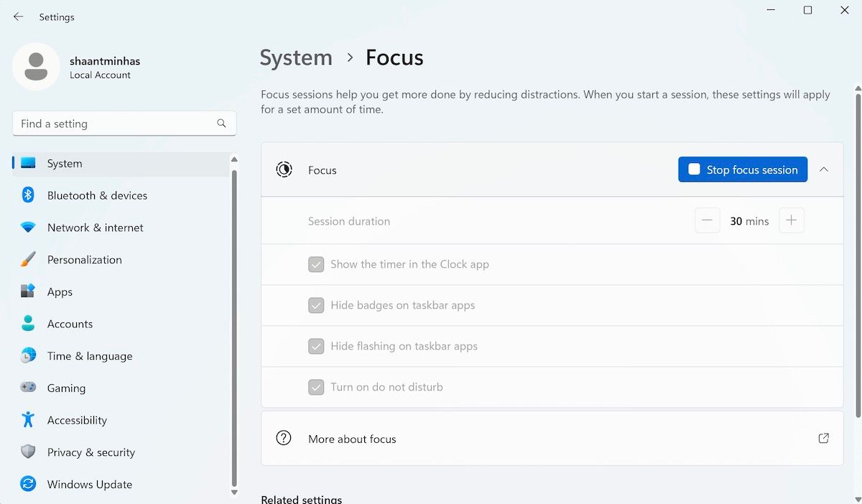Click the Bluetooth & devices icon

[x=28, y=195]
